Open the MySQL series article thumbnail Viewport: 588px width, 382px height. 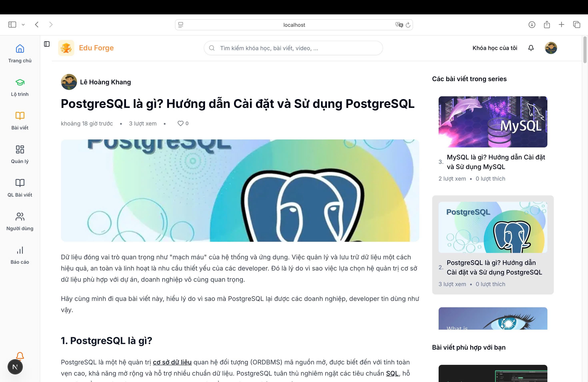493,122
